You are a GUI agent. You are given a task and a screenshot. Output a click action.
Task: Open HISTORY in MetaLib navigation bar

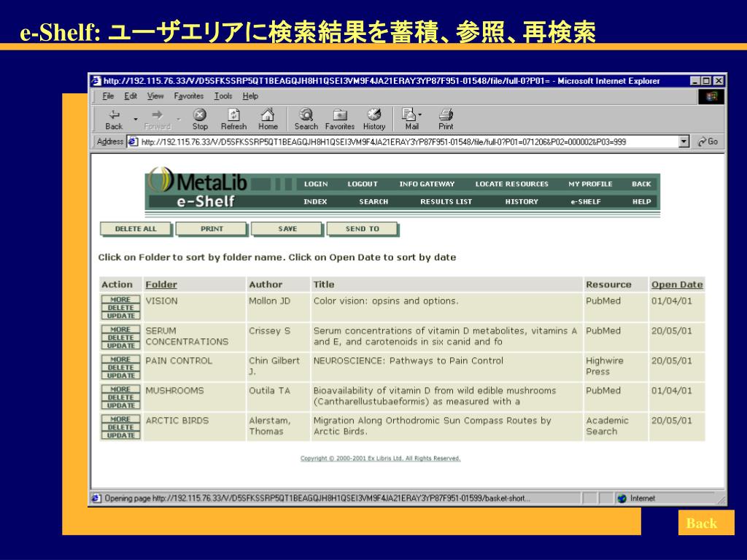click(x=522, y=201)
